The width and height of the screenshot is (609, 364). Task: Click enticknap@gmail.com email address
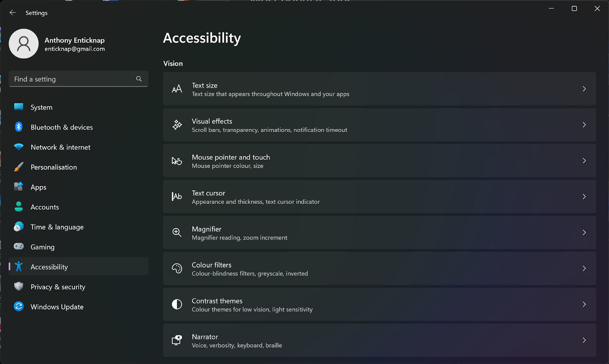[75, 49]
